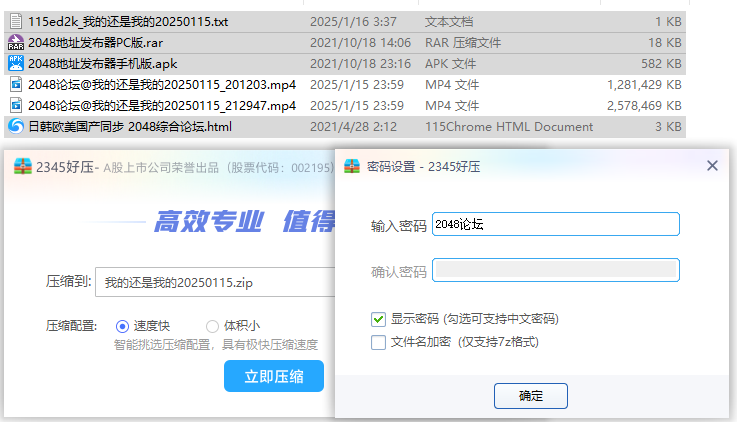
Task: Click the 显示密码 (勾选可支持中文密码) label
Action: click(475, 319)
